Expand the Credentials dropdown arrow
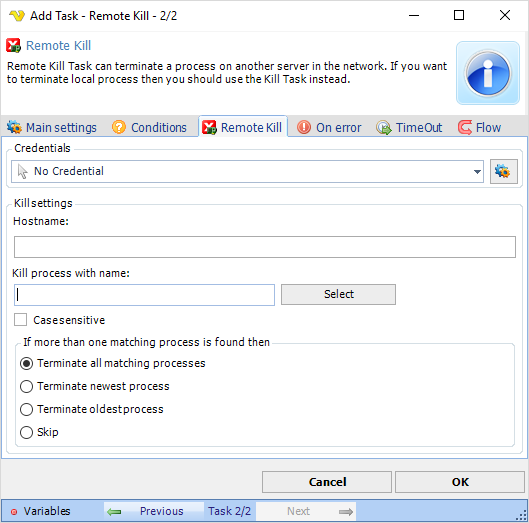The height and width of the screenshot is (523, 529). point(477,172)
